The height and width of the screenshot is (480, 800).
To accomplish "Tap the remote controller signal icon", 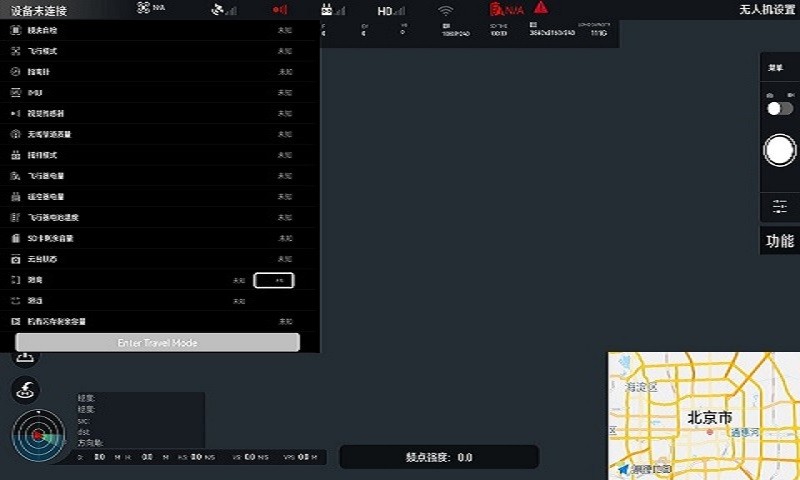I will pyautogui.click(x=333, y=10).
